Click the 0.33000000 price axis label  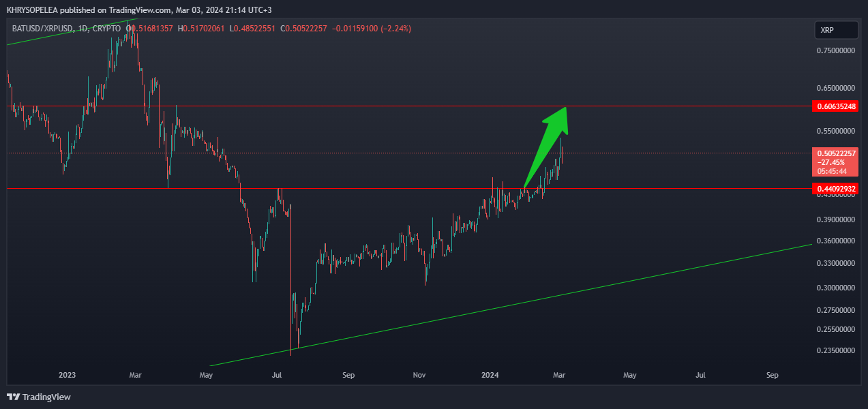837,263
